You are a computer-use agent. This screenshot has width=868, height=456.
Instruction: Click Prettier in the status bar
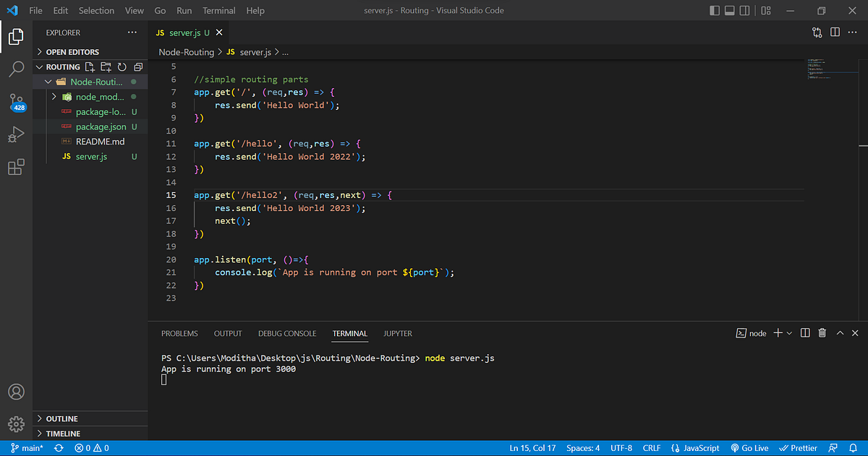click(x=798, y=447)
